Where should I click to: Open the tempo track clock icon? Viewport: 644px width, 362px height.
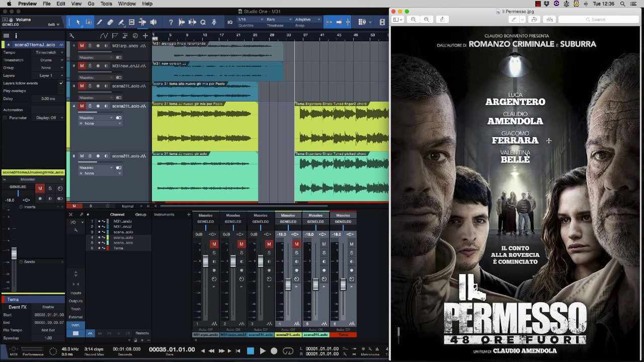[x=135, y=36]
